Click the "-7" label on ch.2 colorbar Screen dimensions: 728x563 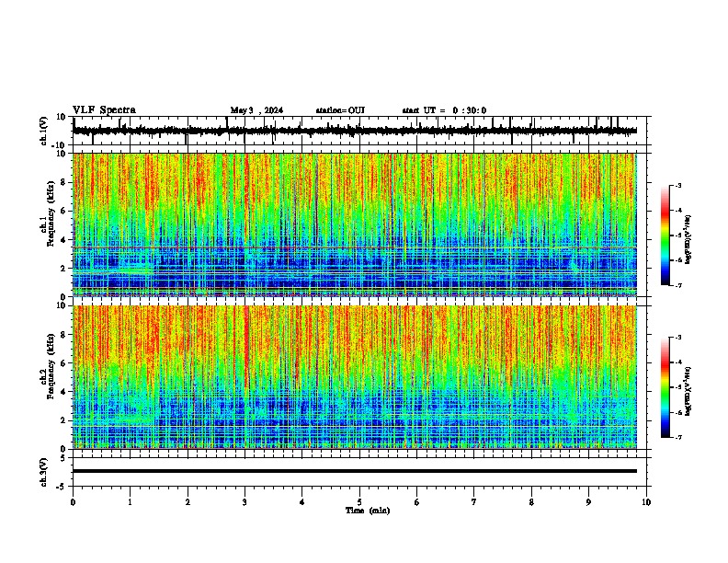(x=677, y=437)
